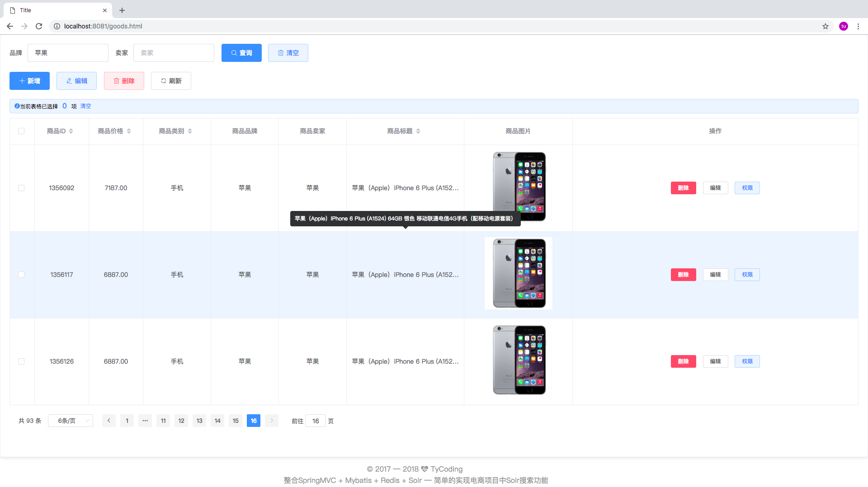Delete product 1356117 row
868x487 pixels.
pos(683,275)
